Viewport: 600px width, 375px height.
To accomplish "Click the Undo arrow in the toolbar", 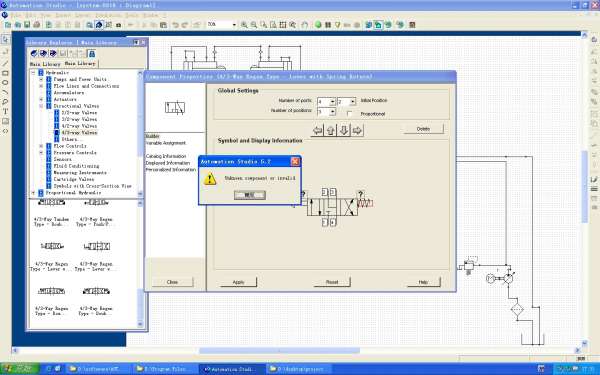I will (175, 24).
